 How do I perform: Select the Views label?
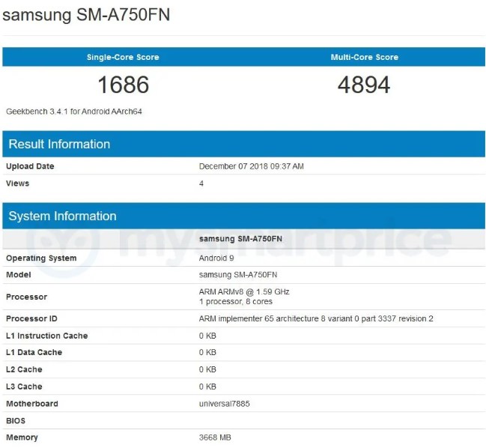[x=18, y=184]
